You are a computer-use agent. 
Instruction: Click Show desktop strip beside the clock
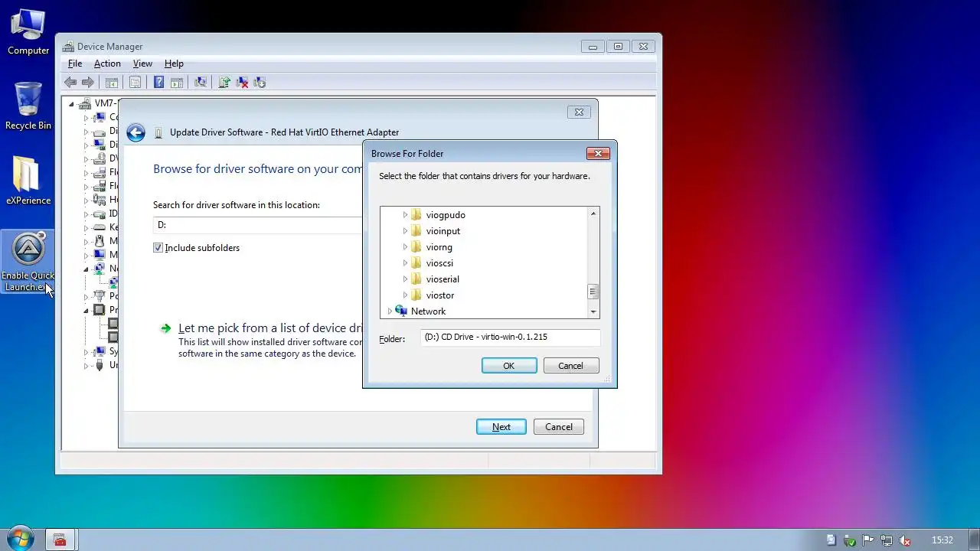pos(974,540)
